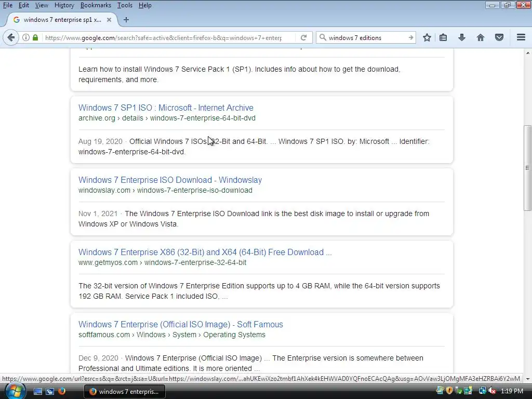532x399 pixels.
Task: Click the scrollbar down arrow
Action: [527, 379]
